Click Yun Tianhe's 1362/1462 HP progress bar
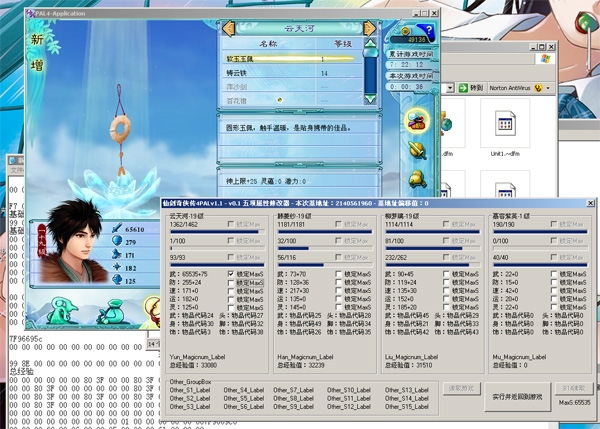 (217, 232)
